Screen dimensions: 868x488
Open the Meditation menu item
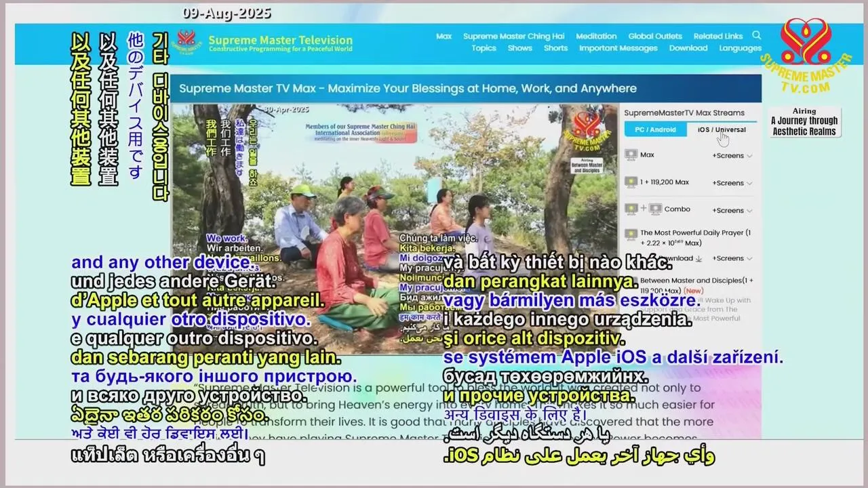[596, 37]
